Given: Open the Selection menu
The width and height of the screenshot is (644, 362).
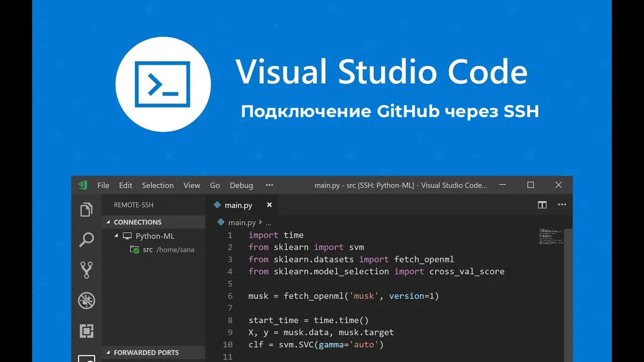Looking at the screenshot, I should click(x=157, y=185).
